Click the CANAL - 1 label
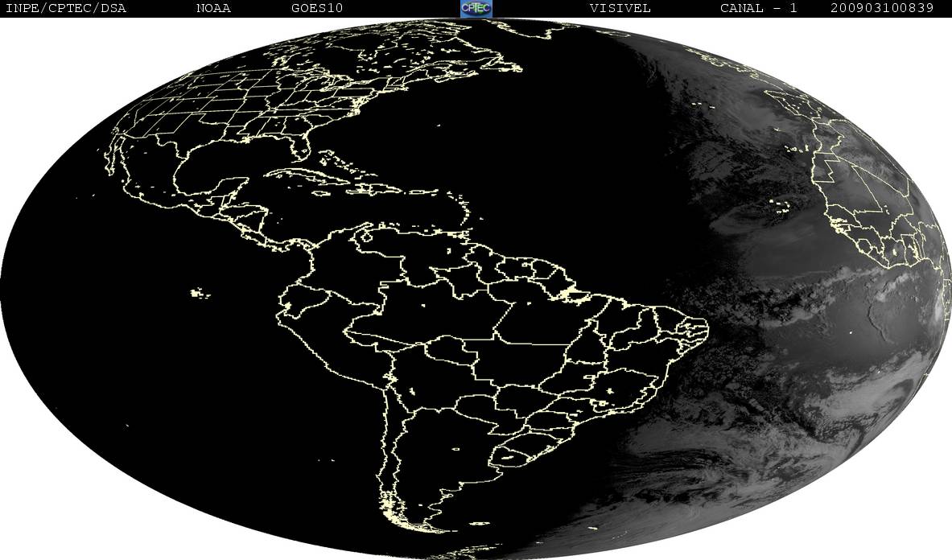 pos(758,8)
